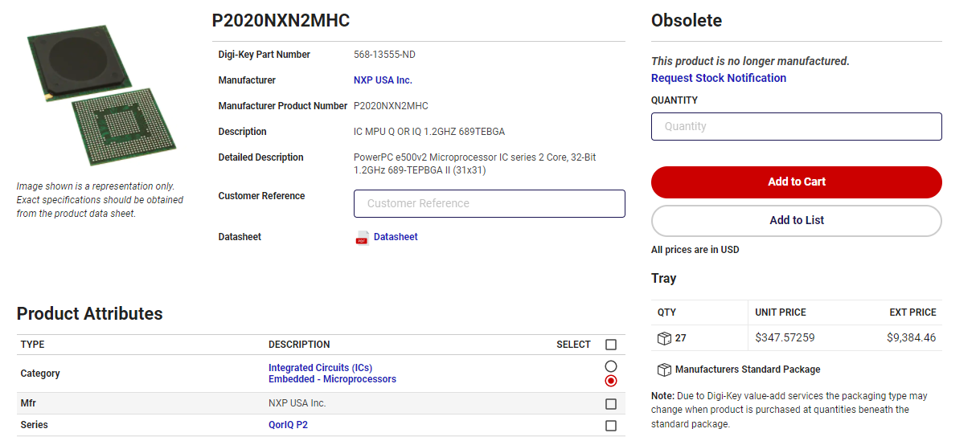Focus the Customer Reference input field
Screen dimensions: 980x437
point(490,203)
